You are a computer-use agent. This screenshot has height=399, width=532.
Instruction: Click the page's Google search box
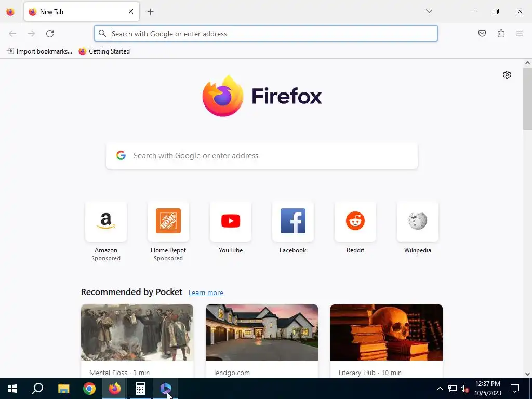262,156
